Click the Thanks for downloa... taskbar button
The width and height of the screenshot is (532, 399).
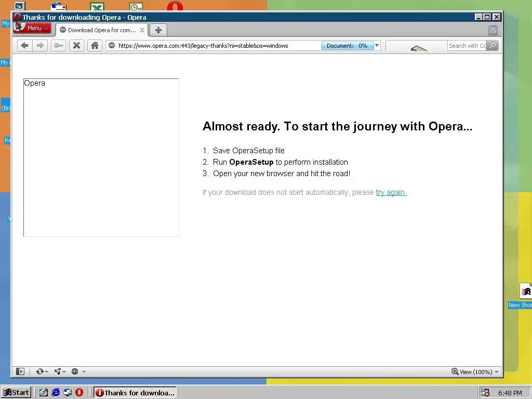pos(135,393)
